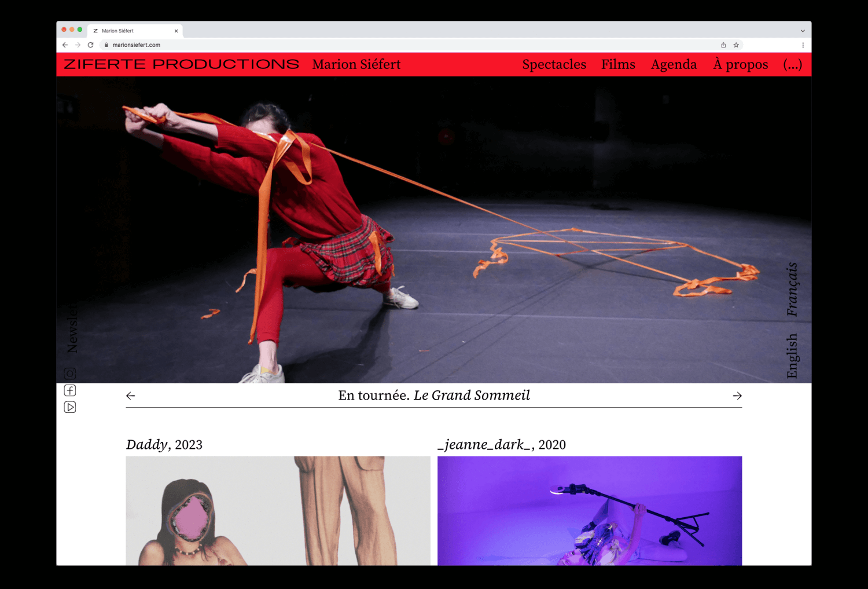868x589 pixels.
Task: Click the hero image of the dancer
Action: [434, 229]
